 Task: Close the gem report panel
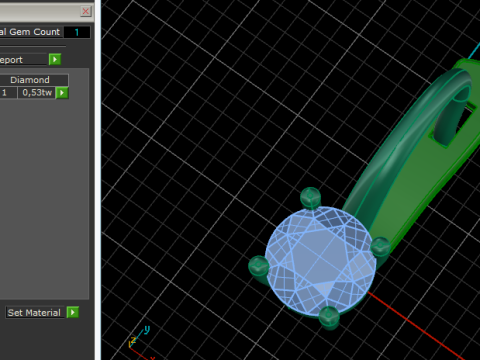pos(86,11)
